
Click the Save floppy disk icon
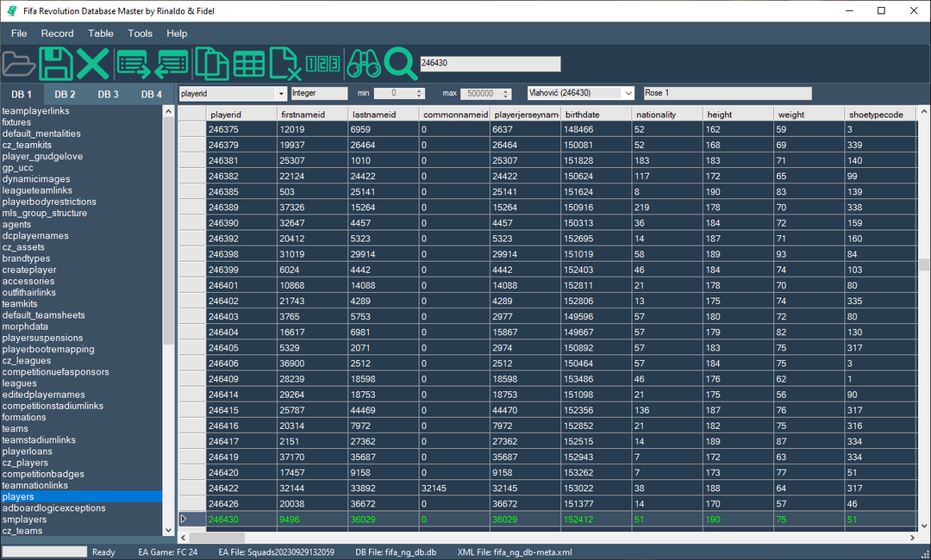[x=56, y=64]
